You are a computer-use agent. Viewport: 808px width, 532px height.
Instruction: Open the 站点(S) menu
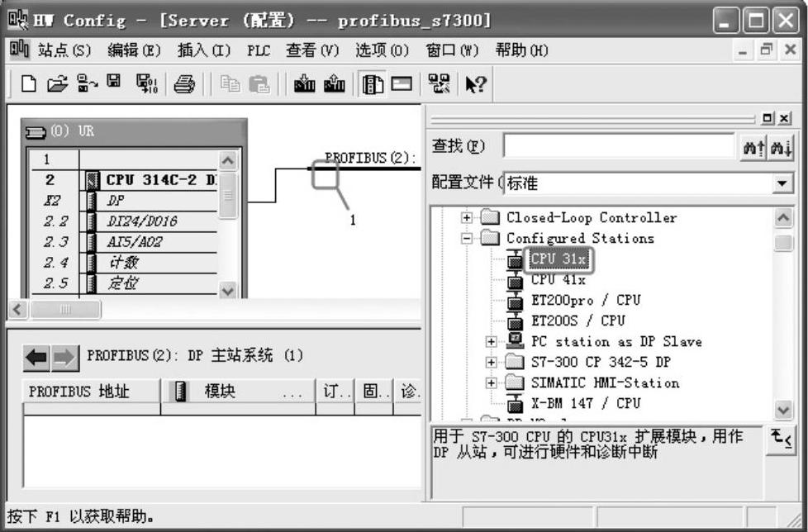64,50
